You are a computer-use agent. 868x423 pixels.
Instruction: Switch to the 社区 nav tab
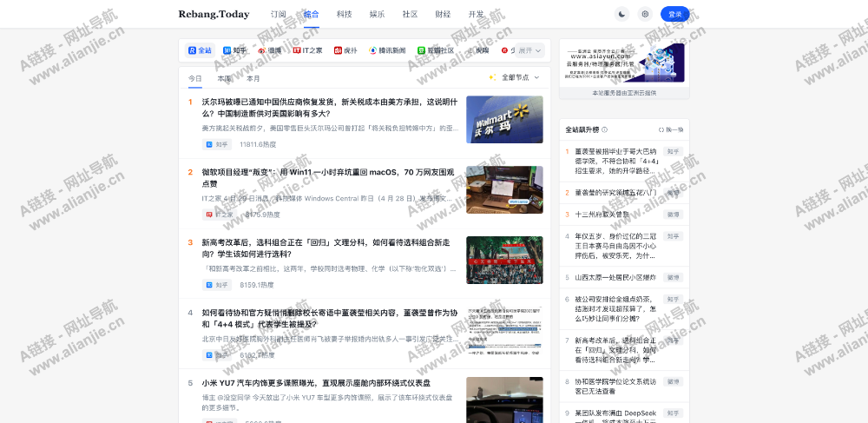click(411, 15)
